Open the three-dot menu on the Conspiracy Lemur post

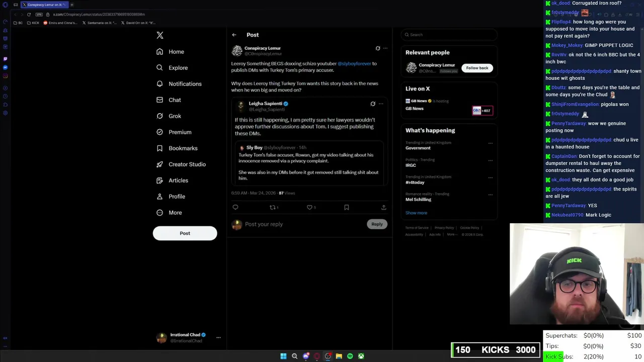(x=385, y=48)
